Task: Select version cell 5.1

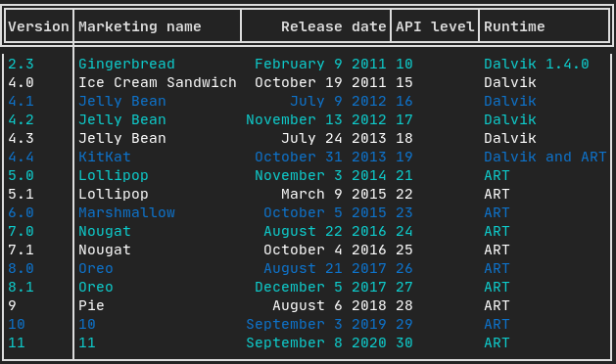Action: click(x=21, y=194)
